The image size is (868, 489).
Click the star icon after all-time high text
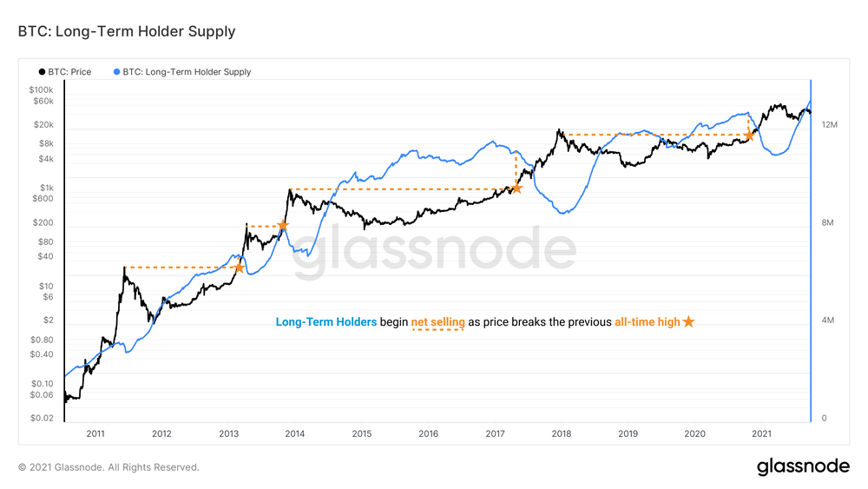click(688, 321)
